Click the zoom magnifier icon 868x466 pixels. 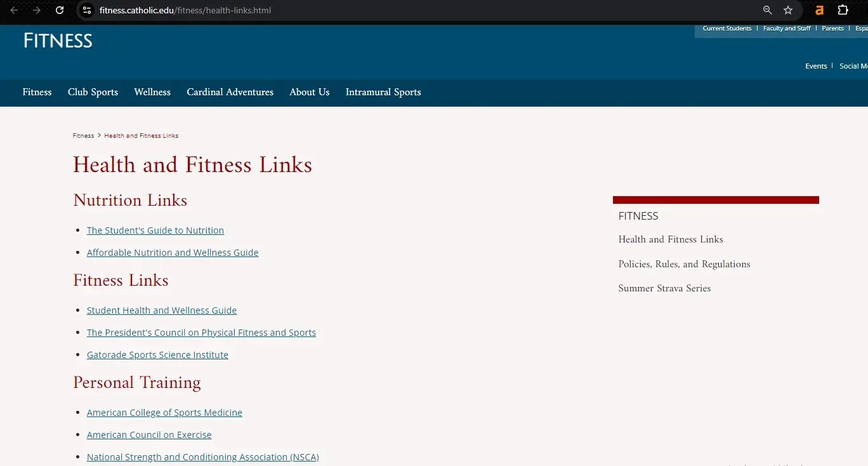[767, 10]
